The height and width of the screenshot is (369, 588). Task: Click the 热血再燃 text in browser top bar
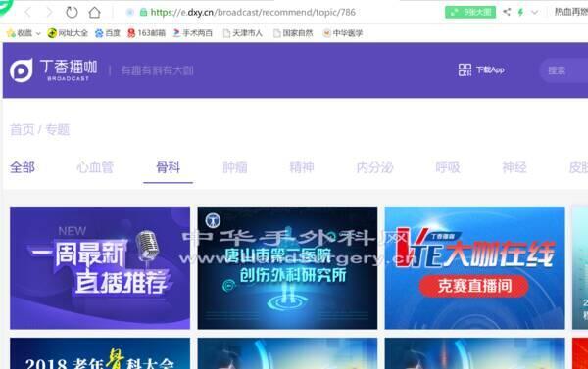tap(570, 12)
